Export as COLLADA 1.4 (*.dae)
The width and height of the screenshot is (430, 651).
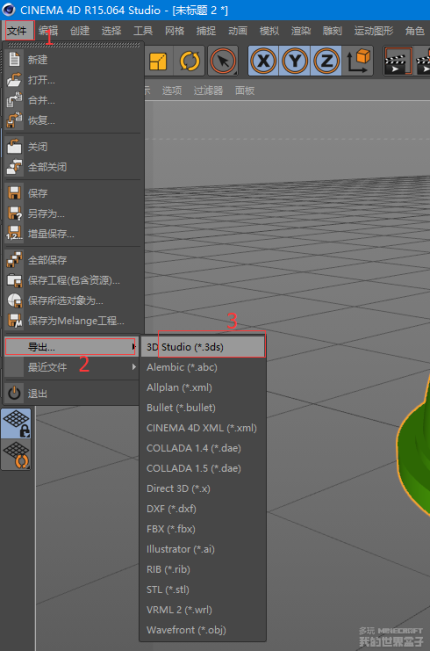pyautogui.click(x=203, y=448)
